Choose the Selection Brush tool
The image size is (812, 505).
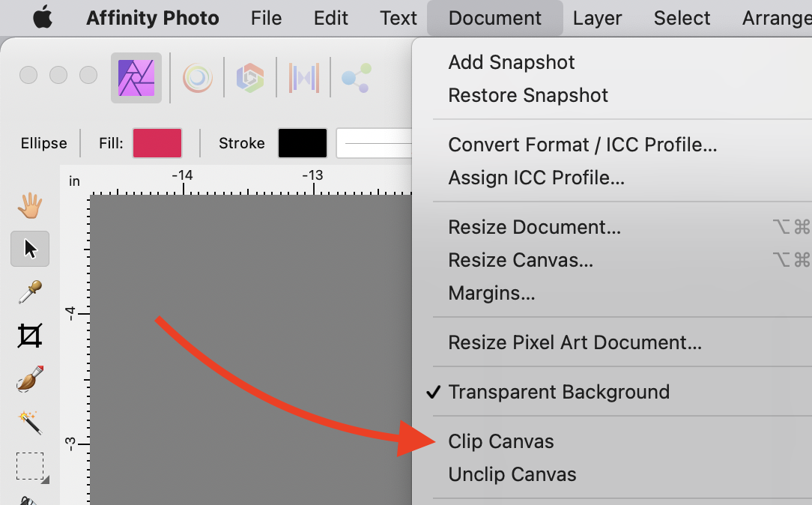tap(30, 379)
